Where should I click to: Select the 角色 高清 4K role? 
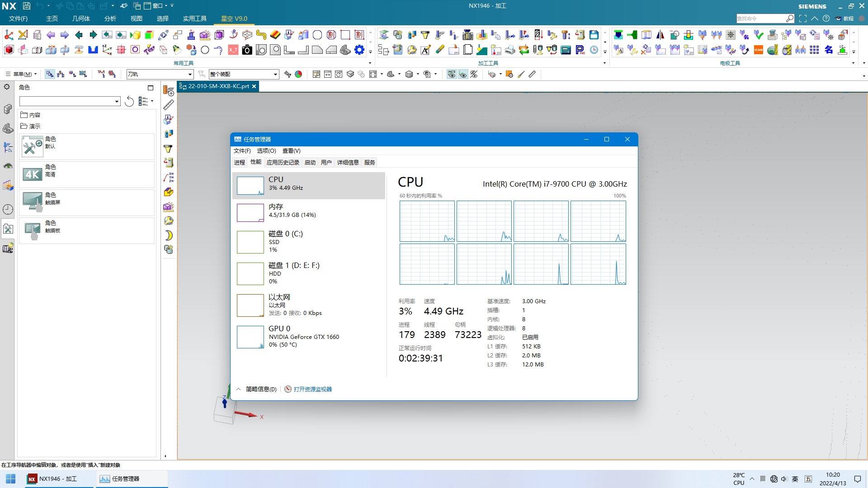coord(87,174)
